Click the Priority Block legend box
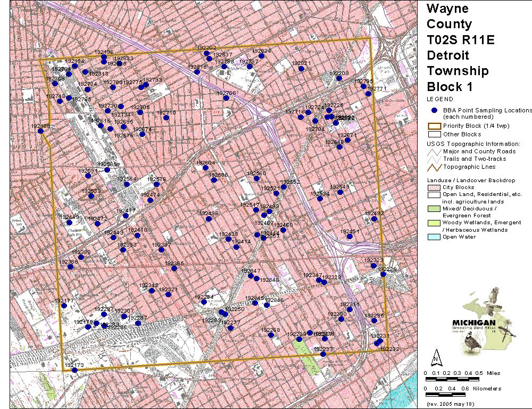This screenshot has height=409, width=532. click(x=434, y=126)
